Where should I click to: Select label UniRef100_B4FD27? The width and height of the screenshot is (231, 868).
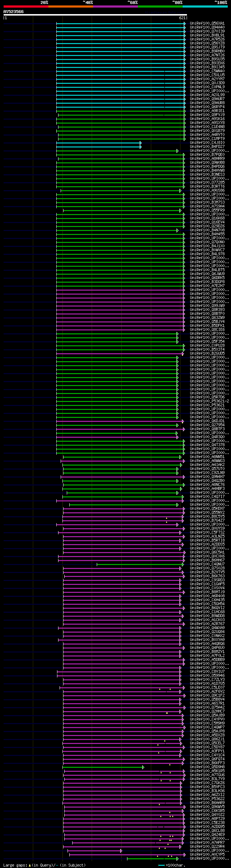(207, 146)
